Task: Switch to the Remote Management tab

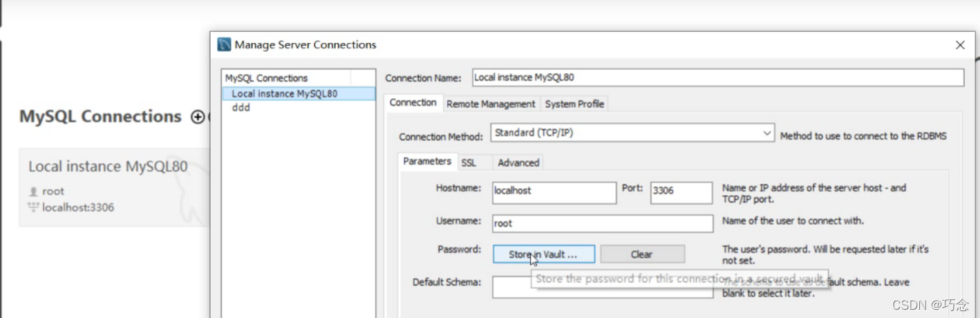Action: (491, 104)
